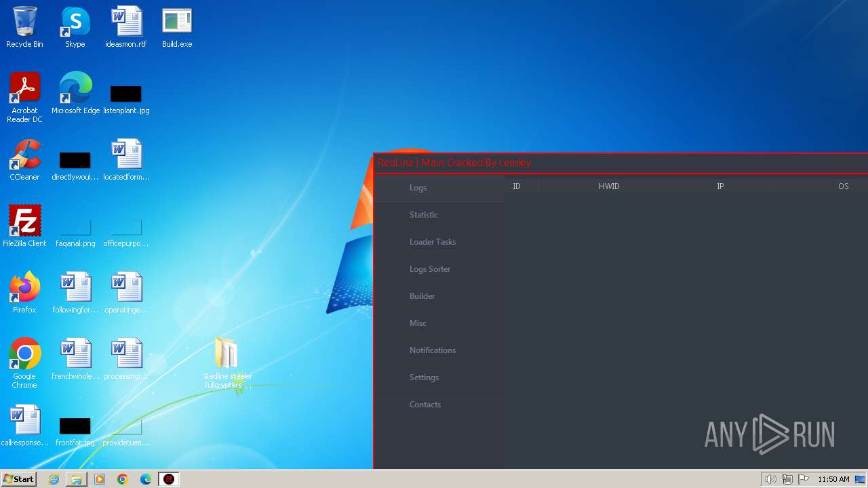Click the RedLine window title bar
This screenshot has height=488, width=868.
click(x=620, y=163)
